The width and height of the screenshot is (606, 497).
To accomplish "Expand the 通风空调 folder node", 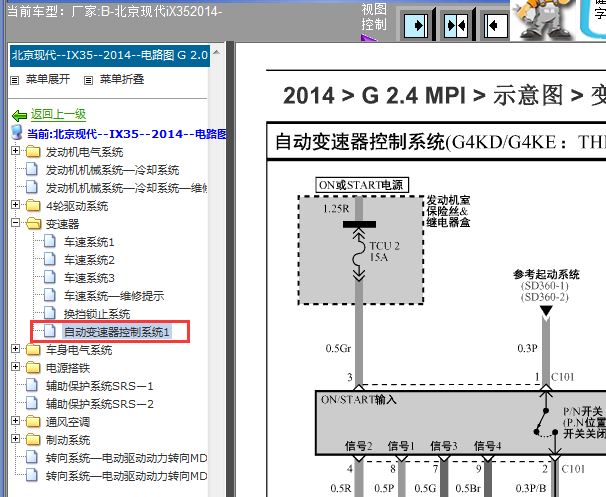I will tap(15, 420).
